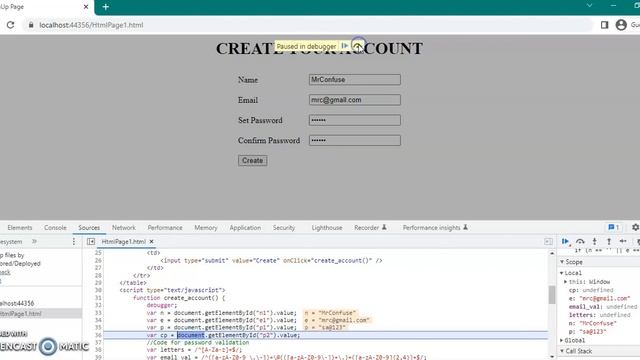View site information lock icon

(31, 25)
